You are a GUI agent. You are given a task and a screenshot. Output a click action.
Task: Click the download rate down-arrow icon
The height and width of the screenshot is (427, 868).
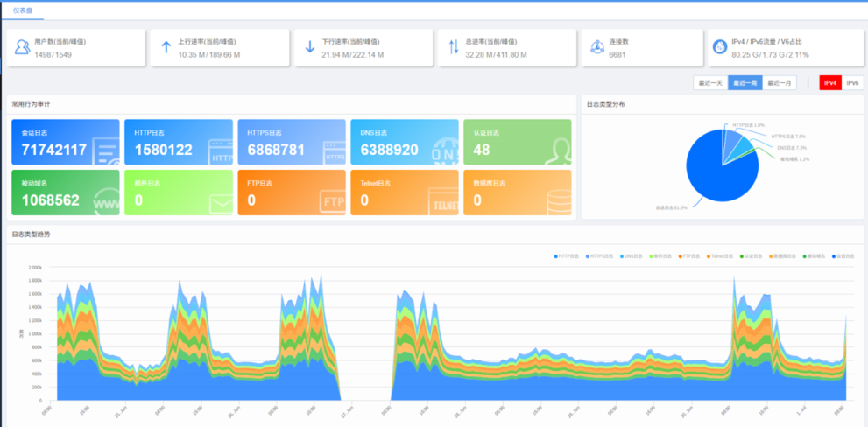coord(309,47)
